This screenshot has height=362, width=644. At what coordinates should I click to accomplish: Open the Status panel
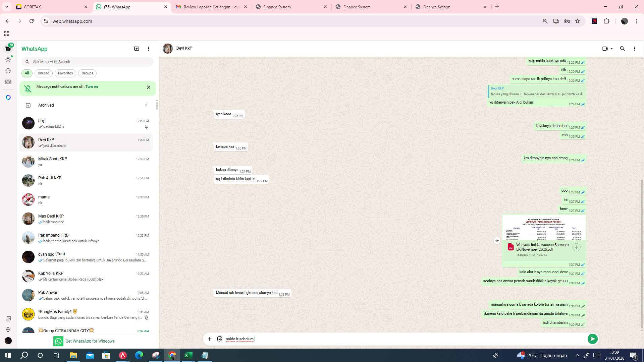[x=8, y=59]
